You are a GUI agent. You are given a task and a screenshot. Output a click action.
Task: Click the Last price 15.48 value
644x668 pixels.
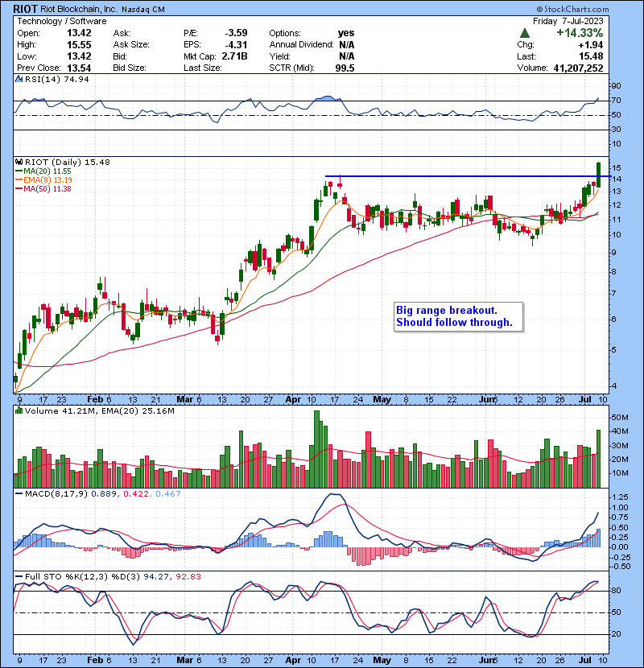[591, 56]
